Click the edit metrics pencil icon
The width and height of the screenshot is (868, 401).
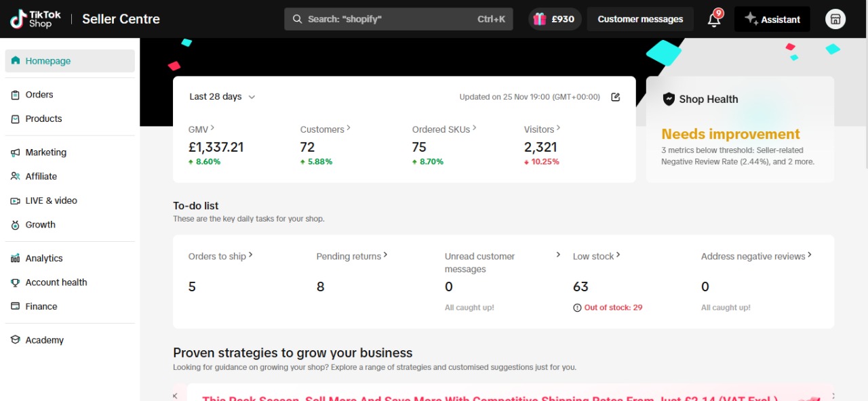pos(615,97)
